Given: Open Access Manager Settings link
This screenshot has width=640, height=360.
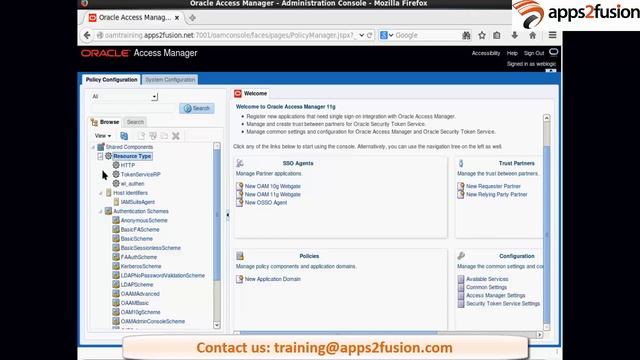Looking at the screenshot, I should click(x=496, y=296).
